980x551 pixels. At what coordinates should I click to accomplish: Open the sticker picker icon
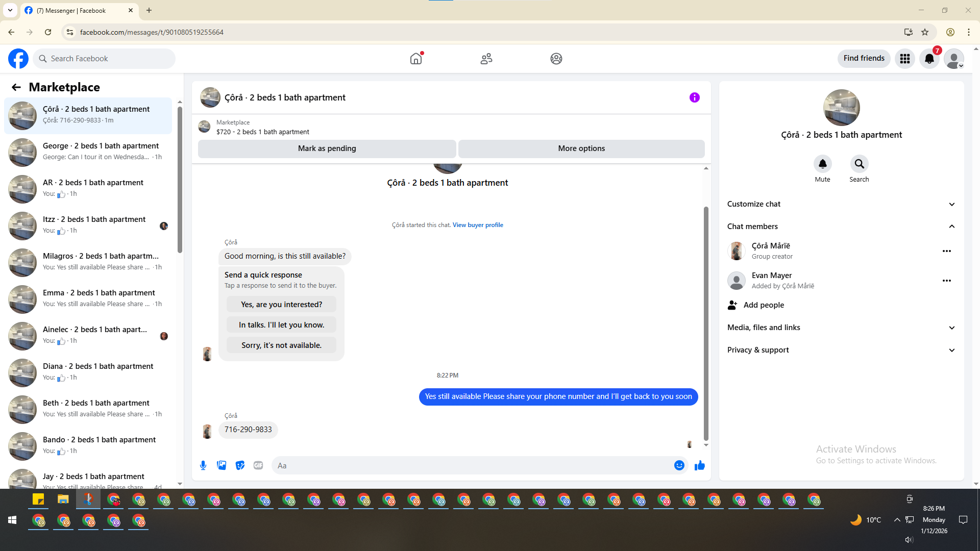(240, 465)
